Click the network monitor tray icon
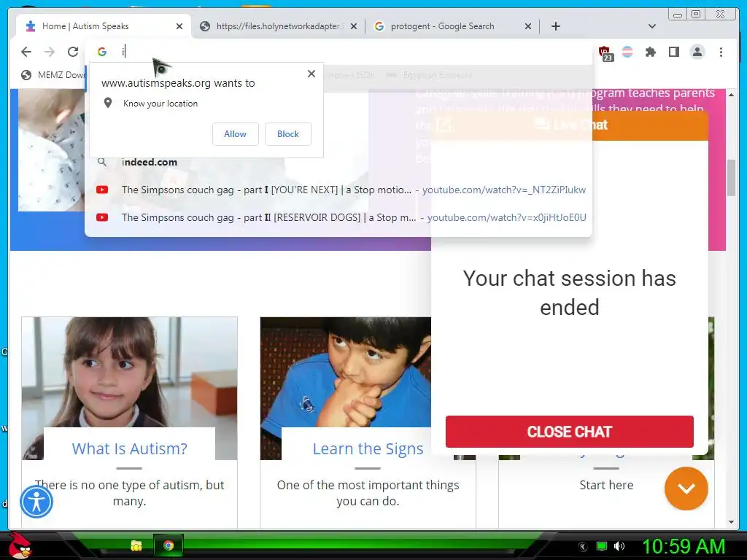Image resolution: width=747 pixels, height=560 pixels. coord(602,546)
